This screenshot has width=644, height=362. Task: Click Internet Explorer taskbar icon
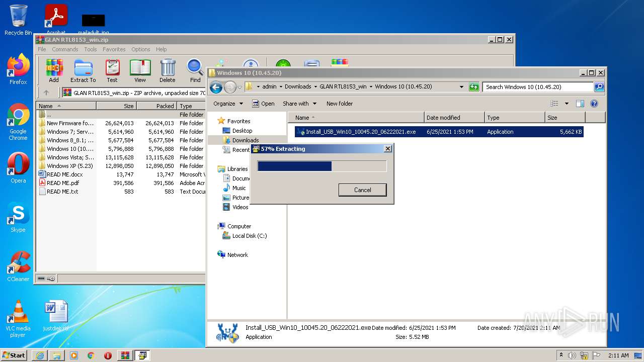[40, 355]
